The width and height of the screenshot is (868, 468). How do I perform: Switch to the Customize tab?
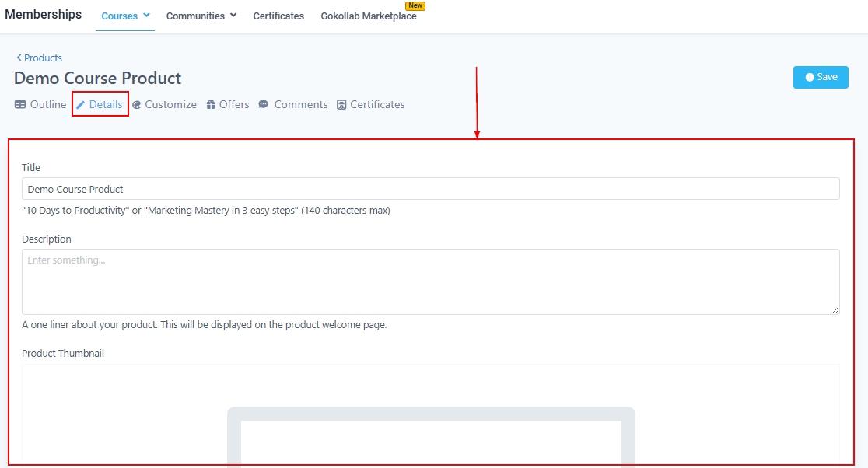(x=164, y=104)
